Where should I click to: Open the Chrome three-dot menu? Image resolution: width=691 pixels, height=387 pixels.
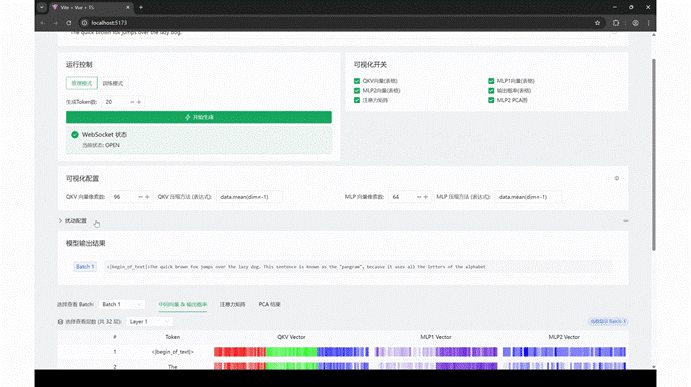(x=648, y=23)
